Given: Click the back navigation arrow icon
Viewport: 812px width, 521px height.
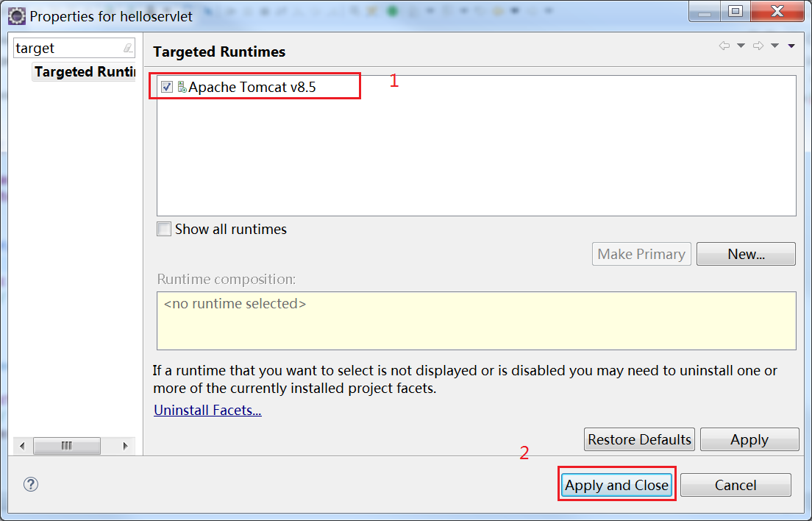Looking at the screenshot, I should (724, 46).
